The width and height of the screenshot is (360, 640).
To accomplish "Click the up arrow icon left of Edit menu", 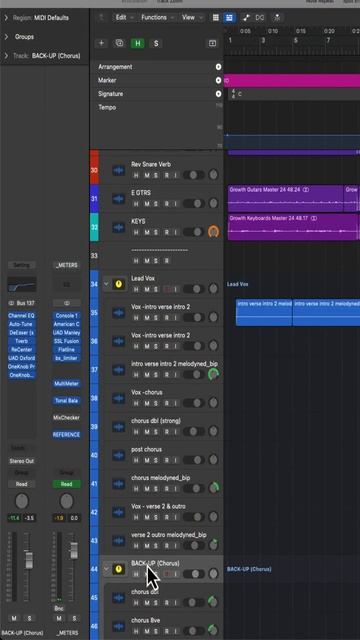I will click(102, 18).
